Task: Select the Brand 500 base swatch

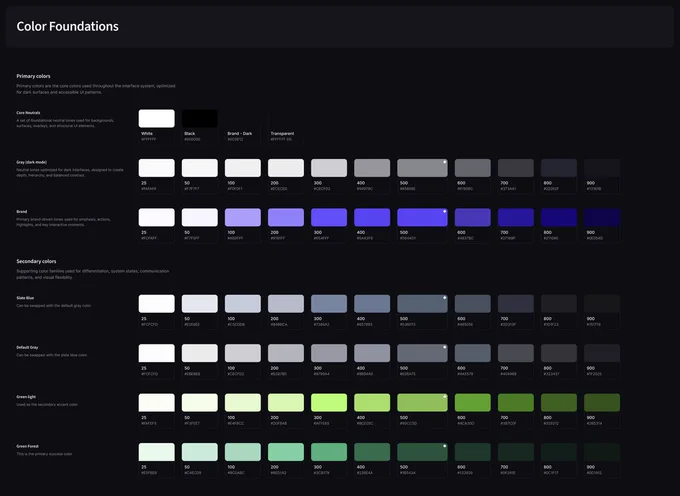Action: pos(422,217)
